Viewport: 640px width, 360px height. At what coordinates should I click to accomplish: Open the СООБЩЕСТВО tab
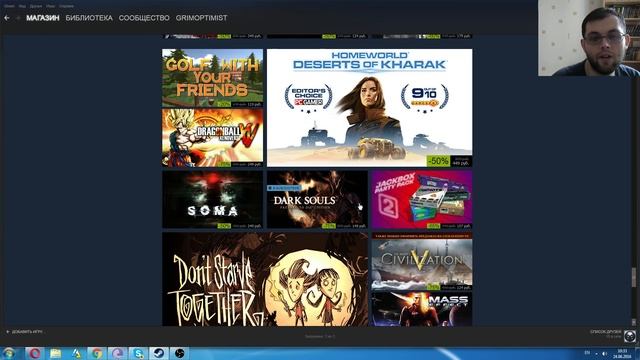[x=144, y=18]
